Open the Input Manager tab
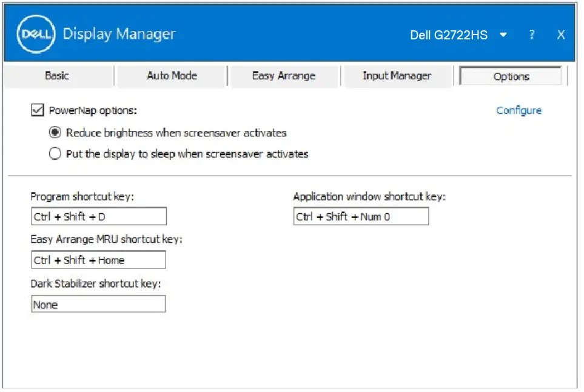Viewport: 584px width, 392px height. click(397, 76)
